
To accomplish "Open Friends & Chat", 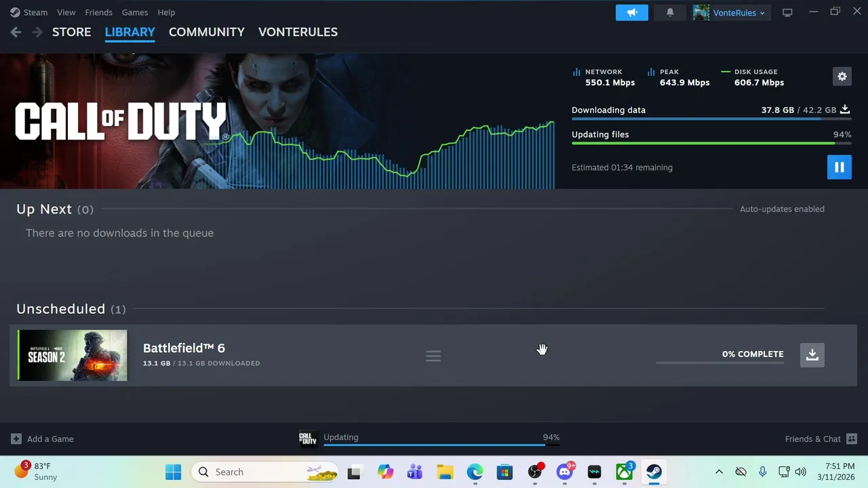I will 821,439.
